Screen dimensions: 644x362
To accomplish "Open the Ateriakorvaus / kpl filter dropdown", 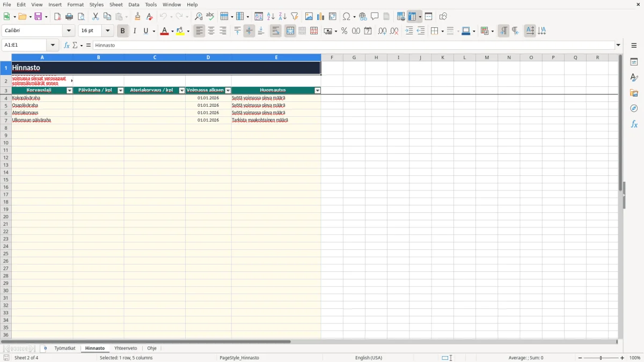I will [181, 91].
